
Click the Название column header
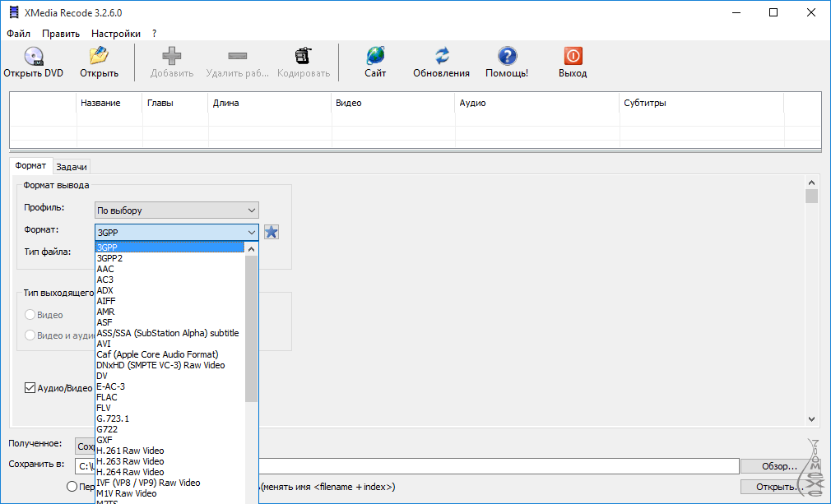[109, 104]
